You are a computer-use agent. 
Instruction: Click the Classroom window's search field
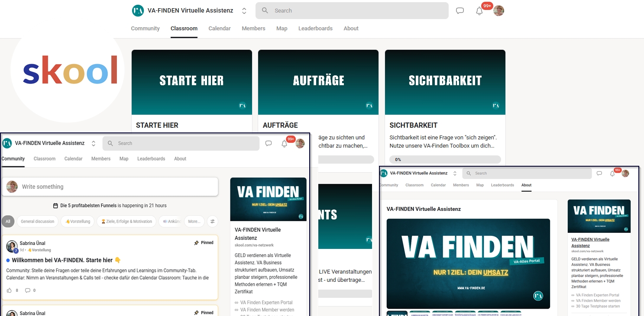[x=352, y=11]
